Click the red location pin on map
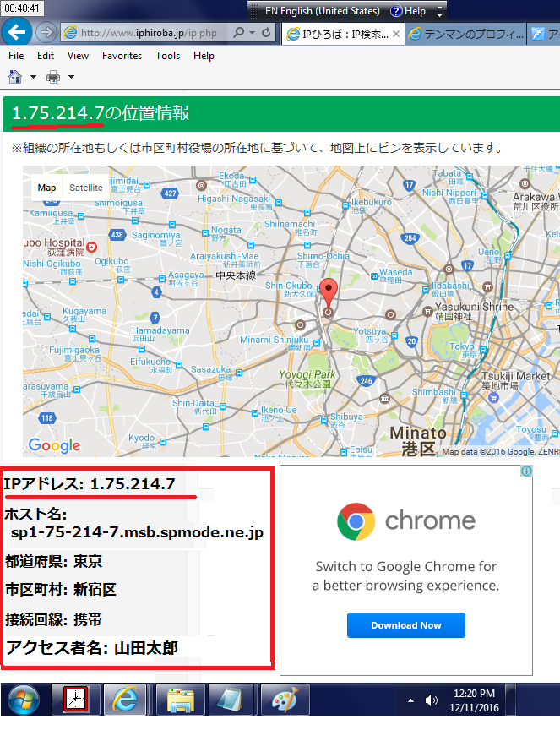The image size is (560, 730). 329,293
